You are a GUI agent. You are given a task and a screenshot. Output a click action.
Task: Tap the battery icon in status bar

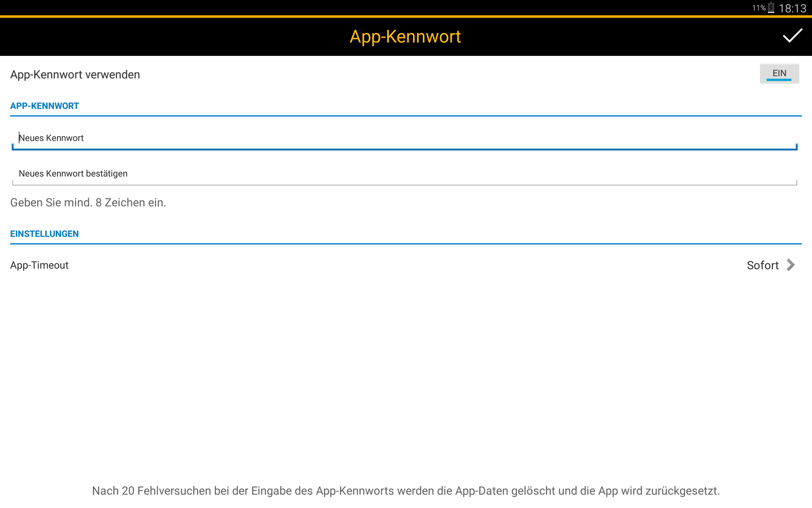[x=771, y=7]
